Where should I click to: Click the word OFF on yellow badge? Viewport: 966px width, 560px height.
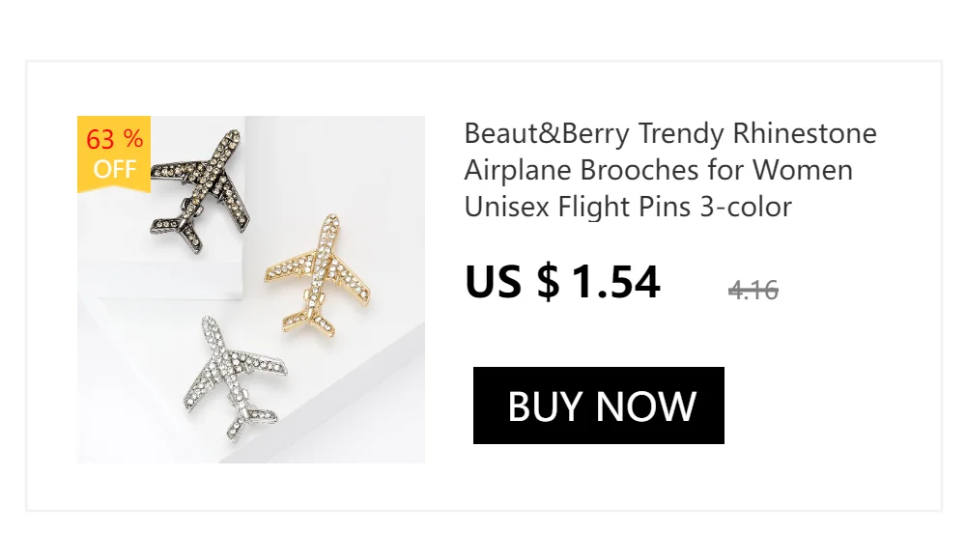[115, 169]
